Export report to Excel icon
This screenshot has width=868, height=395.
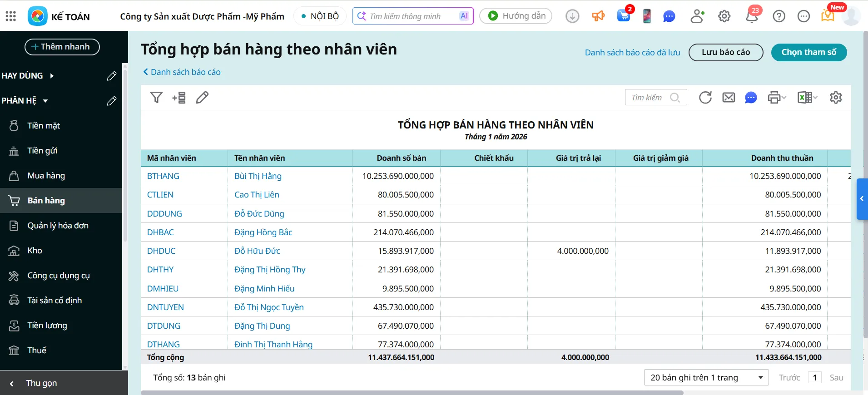(807, 98)
